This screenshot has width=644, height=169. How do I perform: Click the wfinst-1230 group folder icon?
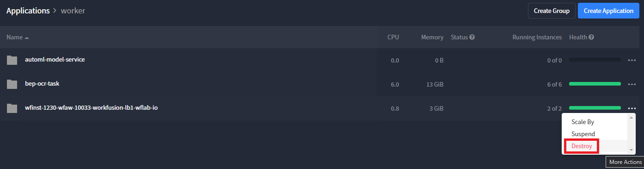[x=12, y=108]
